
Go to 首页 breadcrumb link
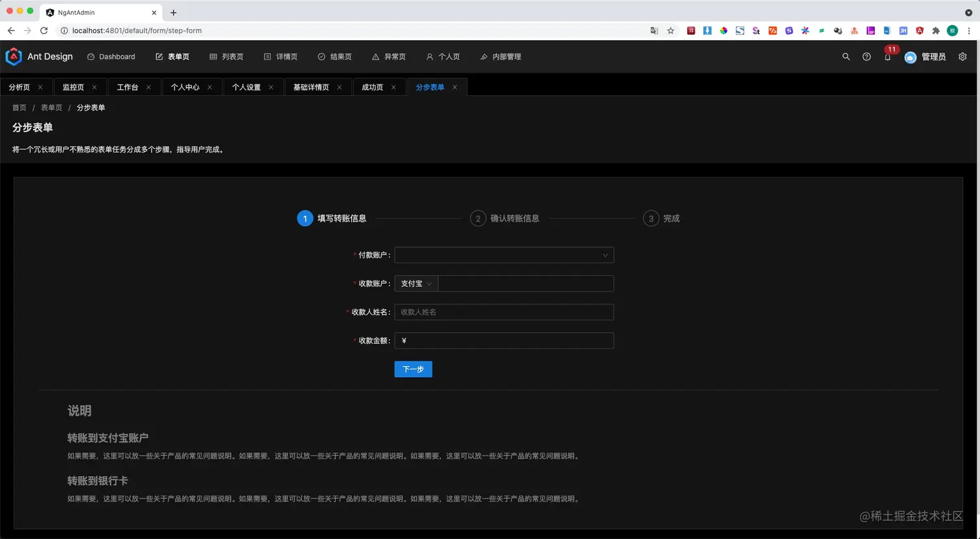[x=19, y=108]
